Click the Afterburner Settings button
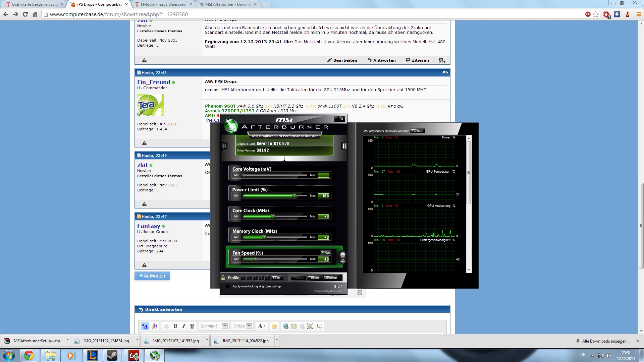 pyautogui.click(x=331, y=278)
